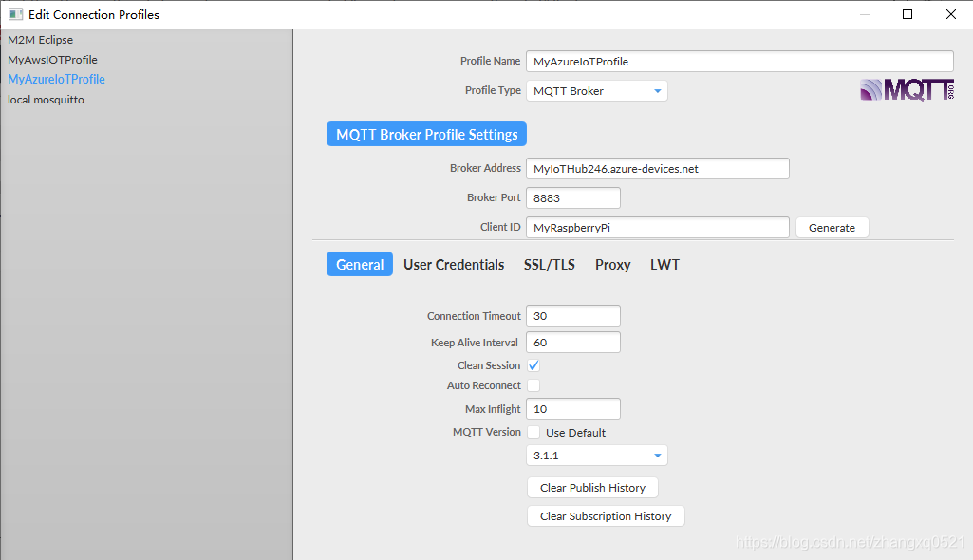Click the Generate client ID button
Image resolution: width=973 pixels, height=560 pixels.
[x=833, y=228]
